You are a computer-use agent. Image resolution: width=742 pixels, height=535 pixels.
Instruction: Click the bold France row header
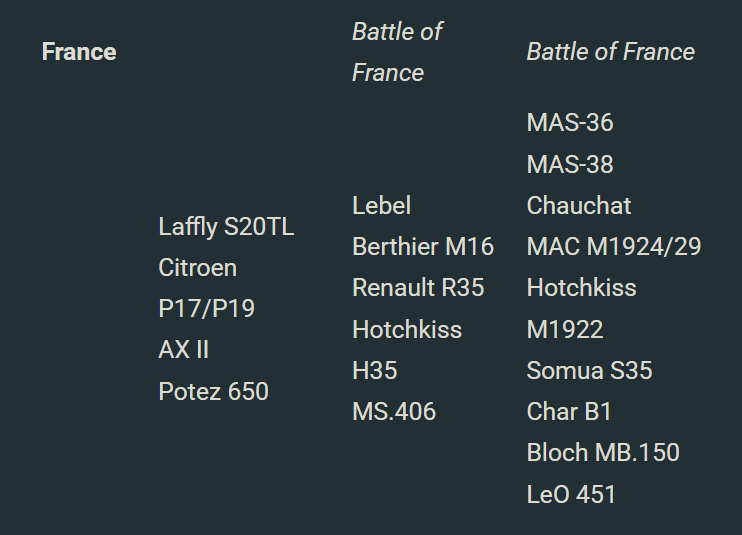coord(79,52)
